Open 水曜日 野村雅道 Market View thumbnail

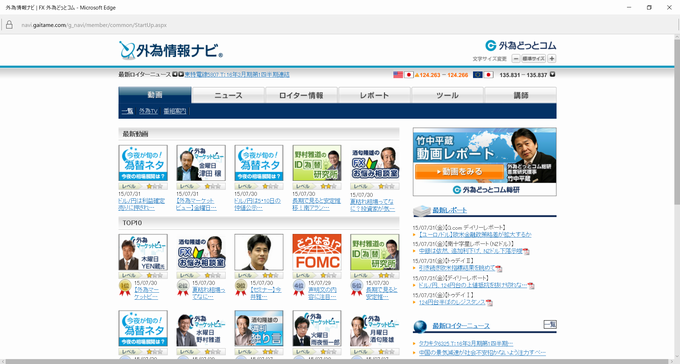tap(201, 328)
